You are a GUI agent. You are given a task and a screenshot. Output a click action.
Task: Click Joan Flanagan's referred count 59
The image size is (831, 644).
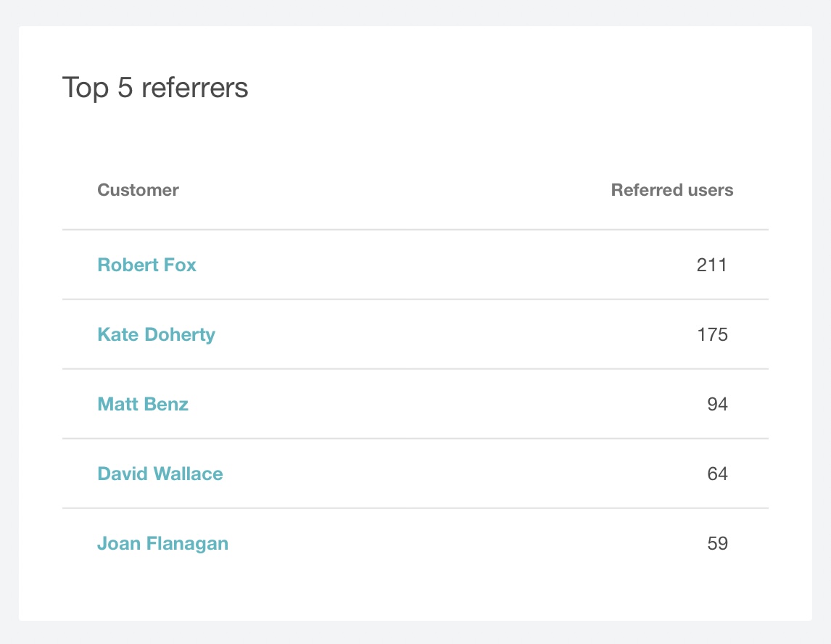717,544
